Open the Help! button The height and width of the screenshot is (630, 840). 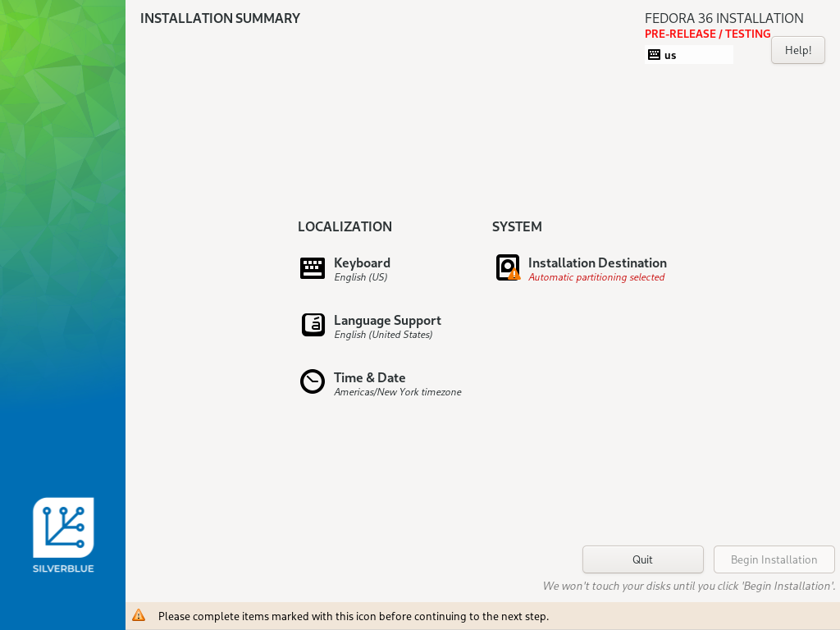(797, 50)
